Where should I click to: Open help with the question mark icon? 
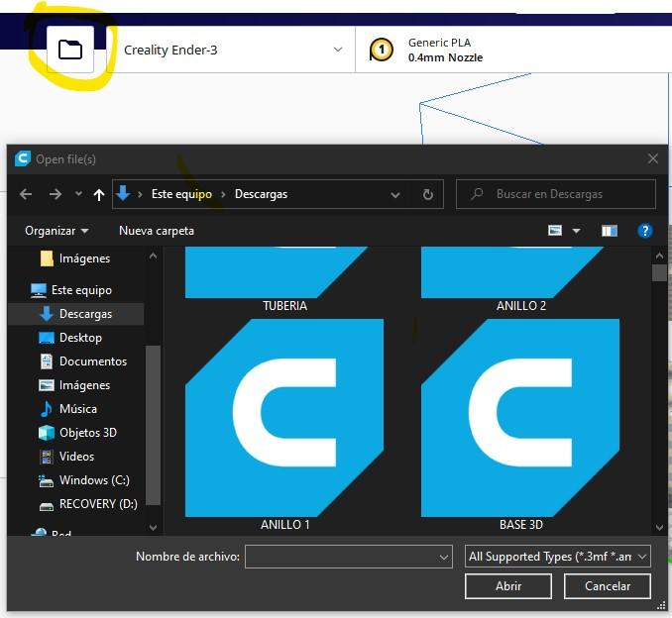click(645, 231)
